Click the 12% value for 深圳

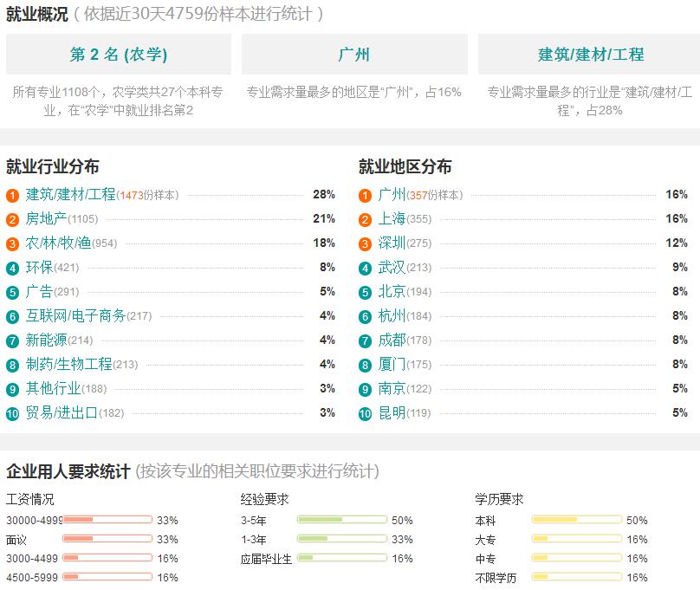pyautogui.click(x=677, y=243)
